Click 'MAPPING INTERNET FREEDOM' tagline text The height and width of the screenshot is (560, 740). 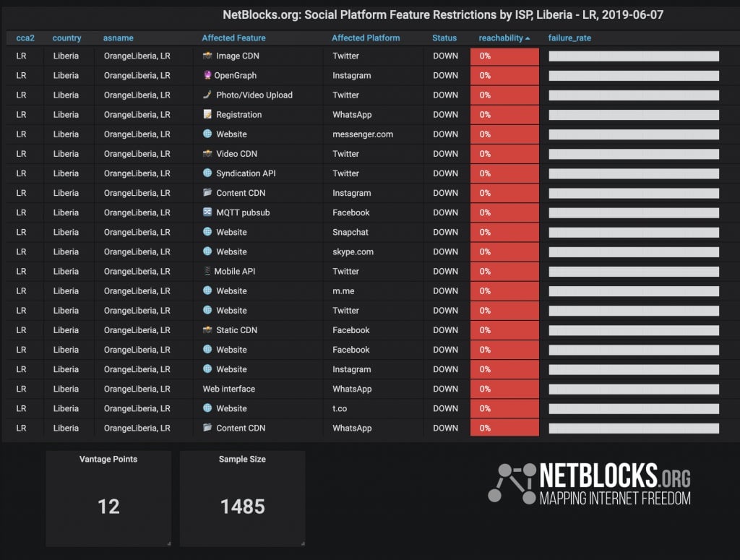pyautogui.click(x=615, y=498)
